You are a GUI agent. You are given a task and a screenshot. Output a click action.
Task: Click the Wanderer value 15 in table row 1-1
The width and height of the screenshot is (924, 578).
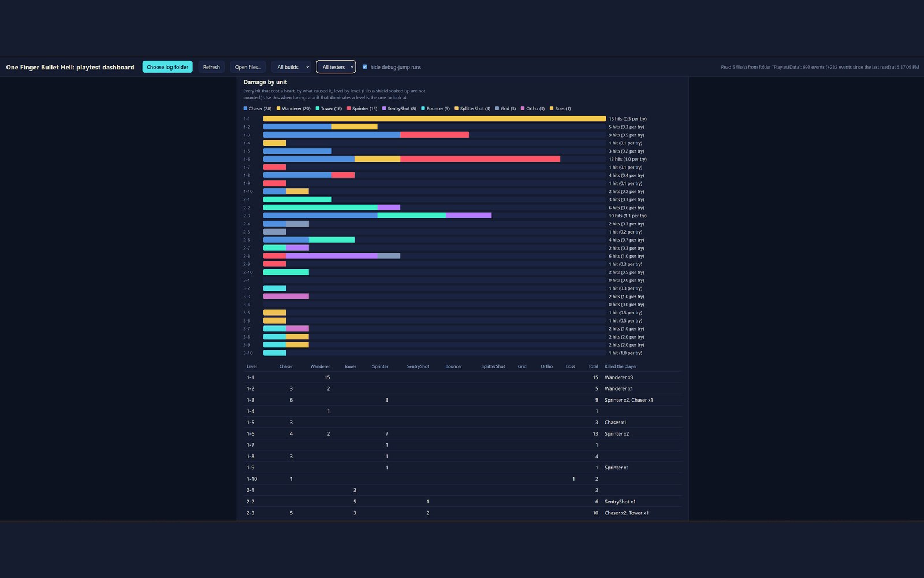[327, 377]
